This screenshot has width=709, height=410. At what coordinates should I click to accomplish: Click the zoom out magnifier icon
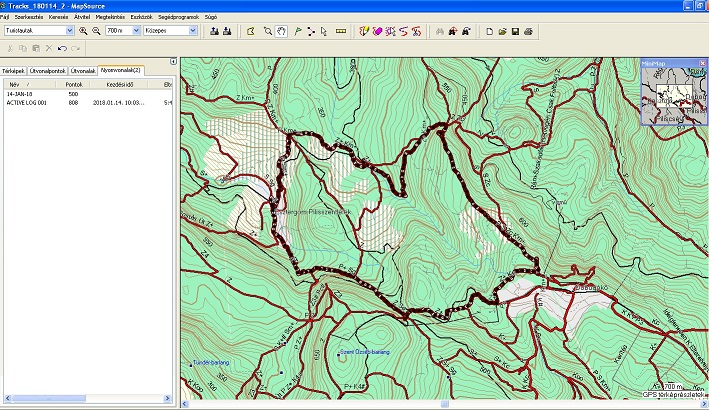click(96, 31)
